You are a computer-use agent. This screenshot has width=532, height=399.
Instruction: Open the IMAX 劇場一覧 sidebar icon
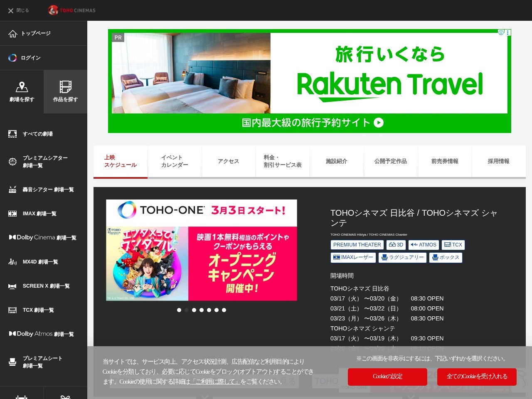click(12, 213)
